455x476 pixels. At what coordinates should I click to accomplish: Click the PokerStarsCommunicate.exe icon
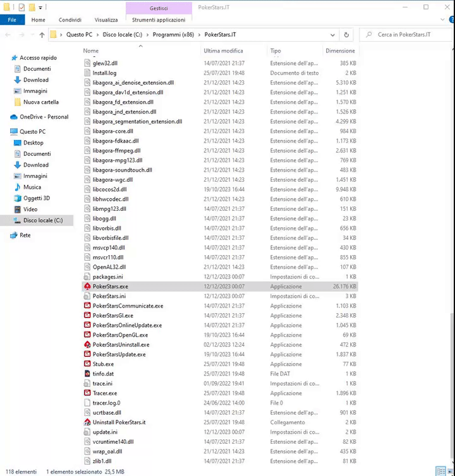(x=87, y=306)
